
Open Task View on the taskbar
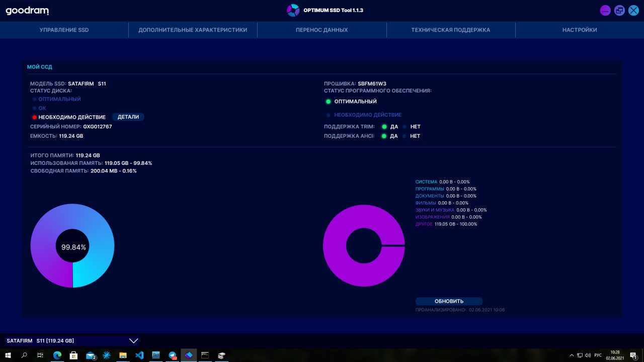[x=40, y=355]
